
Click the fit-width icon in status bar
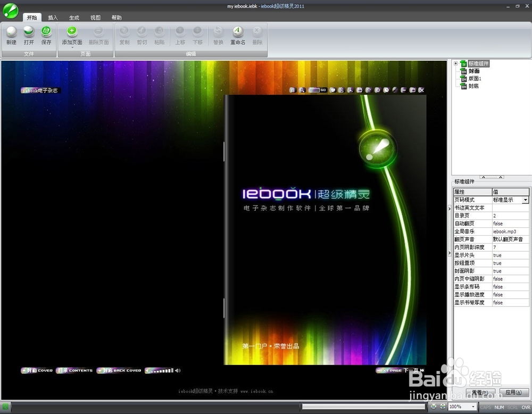(x=434, y=406)
